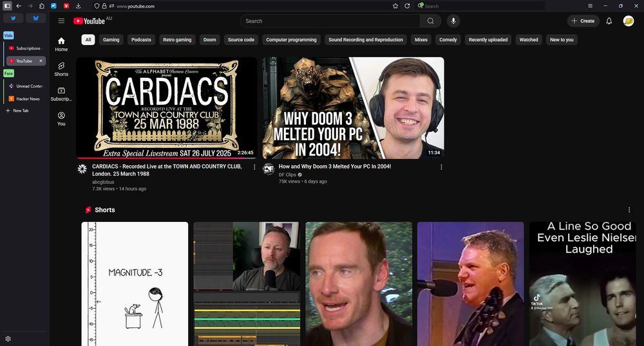Click the blue extension icon in toolbar
Image resolution: width=644 pixels, height=346 pixels.
click(x=54, y=6)
